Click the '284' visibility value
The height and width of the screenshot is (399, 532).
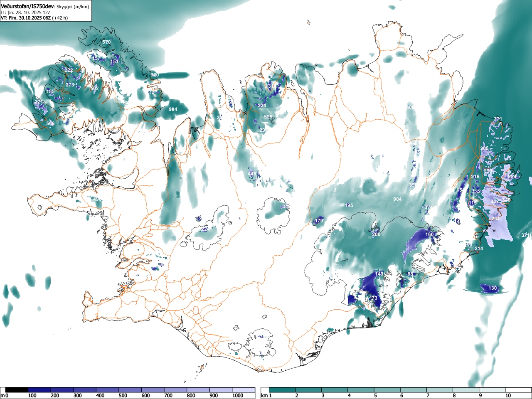[x=512, y=177]
